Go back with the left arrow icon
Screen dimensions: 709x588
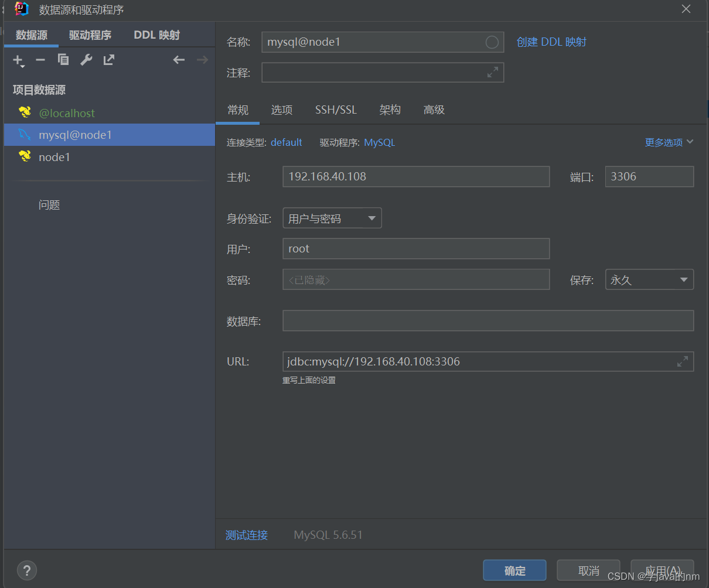point(179,60)
